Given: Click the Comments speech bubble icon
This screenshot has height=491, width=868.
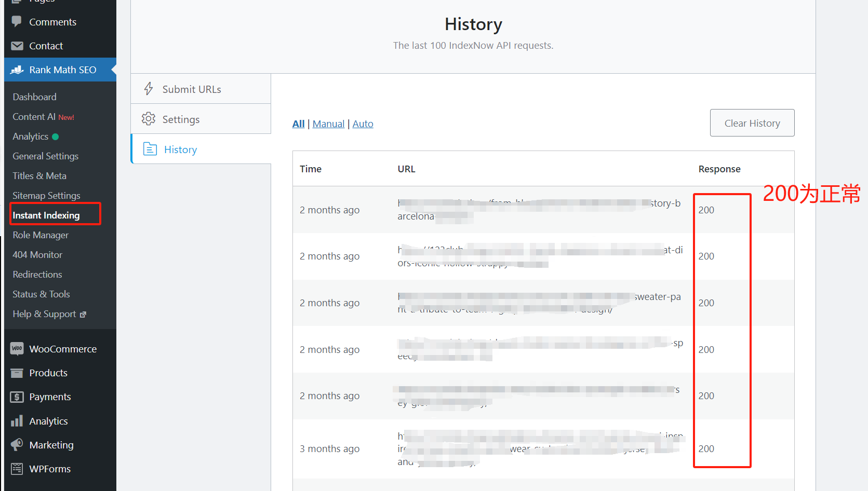Looking at the screenshot, I should (17, 22).
